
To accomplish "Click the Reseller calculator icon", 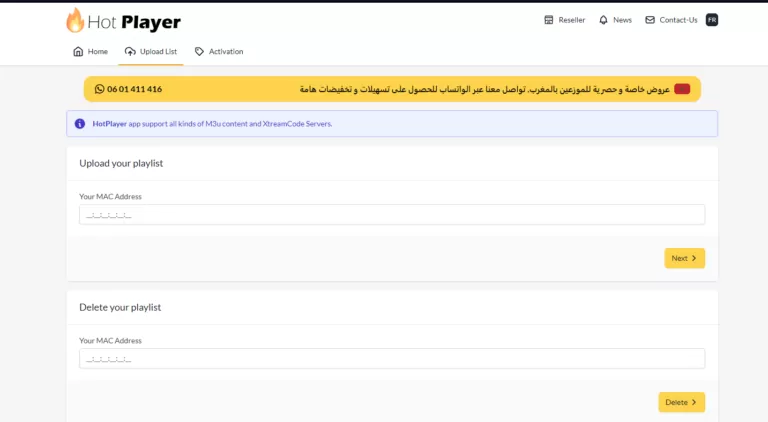I will point(548,20).
